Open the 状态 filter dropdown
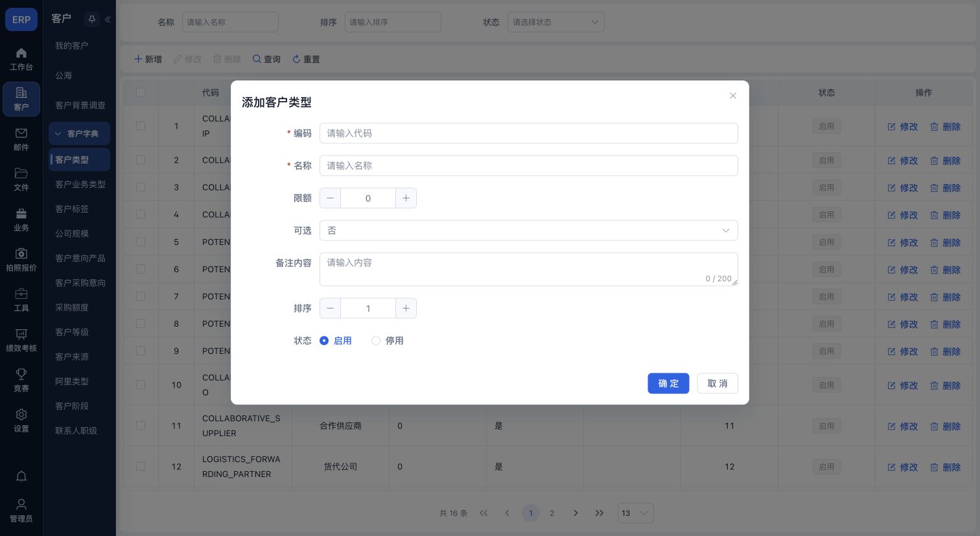 pyautogui.click(x=556, y=22)
